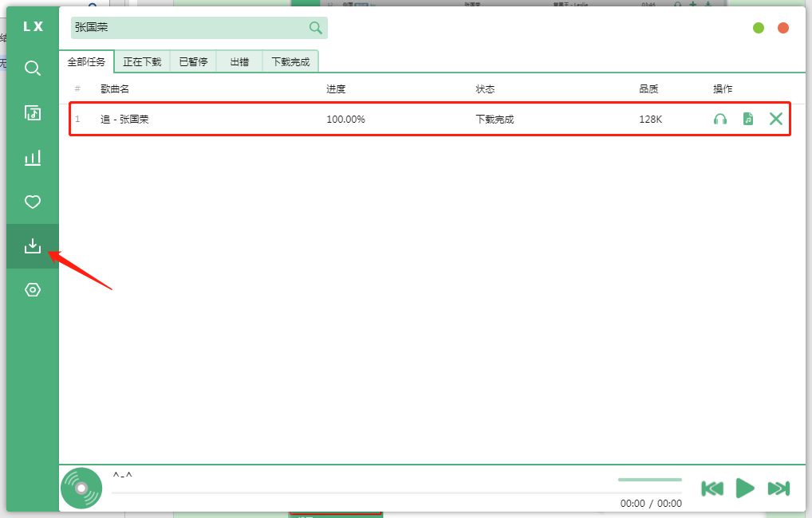This screenshot has width=812, height=518.
Task: Open the 出错 tab
Action: [238, 61]
